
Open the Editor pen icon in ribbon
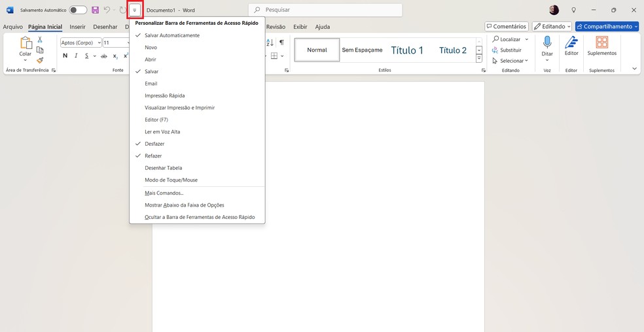[x=571, y=42]
